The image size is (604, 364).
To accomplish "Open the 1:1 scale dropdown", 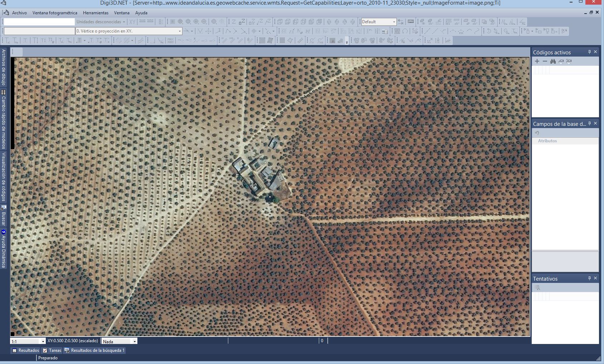I will 43,341.
